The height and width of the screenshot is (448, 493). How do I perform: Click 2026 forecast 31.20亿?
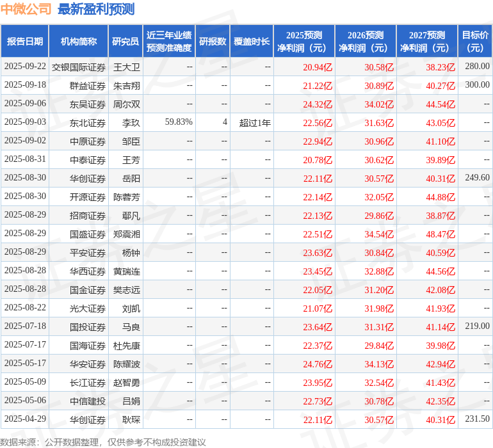coord(379,289)
